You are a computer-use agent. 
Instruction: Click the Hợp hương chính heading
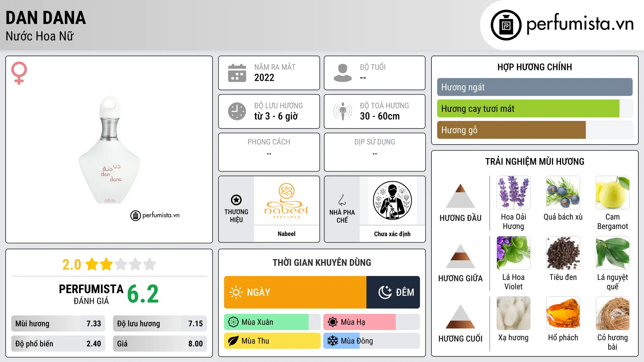535,67
